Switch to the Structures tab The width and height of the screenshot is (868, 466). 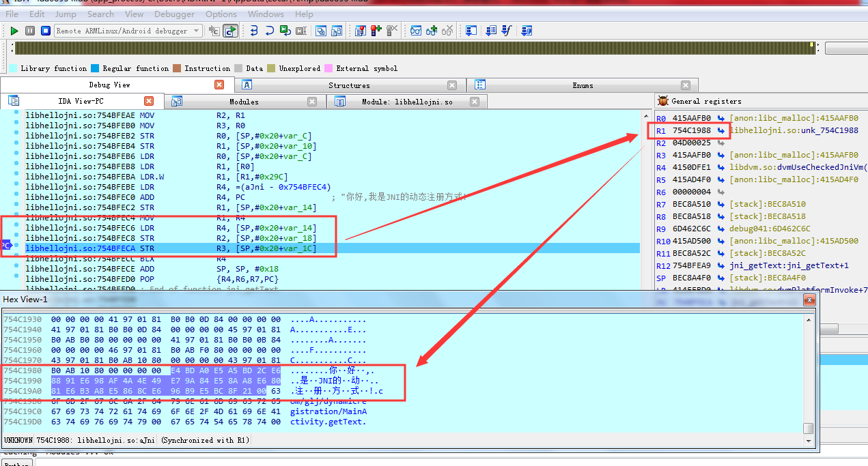pos(349,85)
